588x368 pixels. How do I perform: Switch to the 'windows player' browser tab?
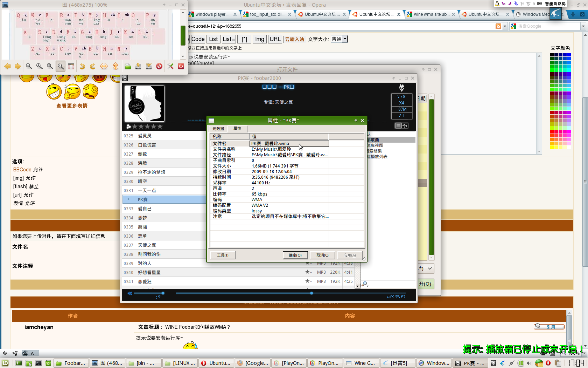(212, 14)
